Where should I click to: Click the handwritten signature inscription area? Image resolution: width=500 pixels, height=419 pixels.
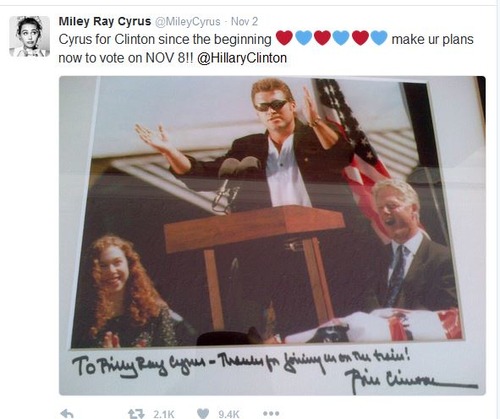point(275,372)
